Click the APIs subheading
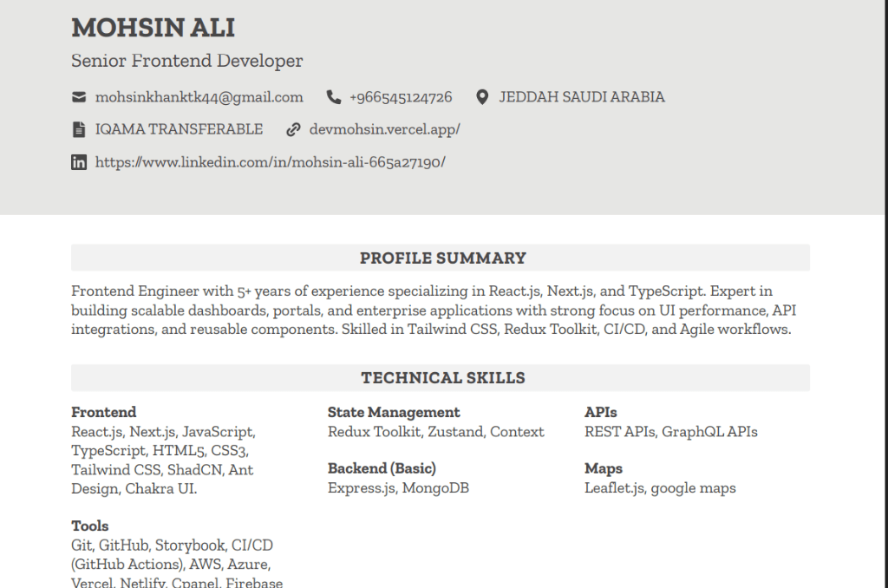 (601, 412)
